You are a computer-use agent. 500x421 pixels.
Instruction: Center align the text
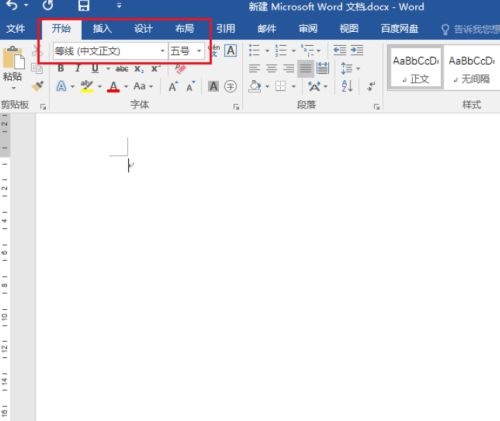pyautogui.click(x=271, y=69)
